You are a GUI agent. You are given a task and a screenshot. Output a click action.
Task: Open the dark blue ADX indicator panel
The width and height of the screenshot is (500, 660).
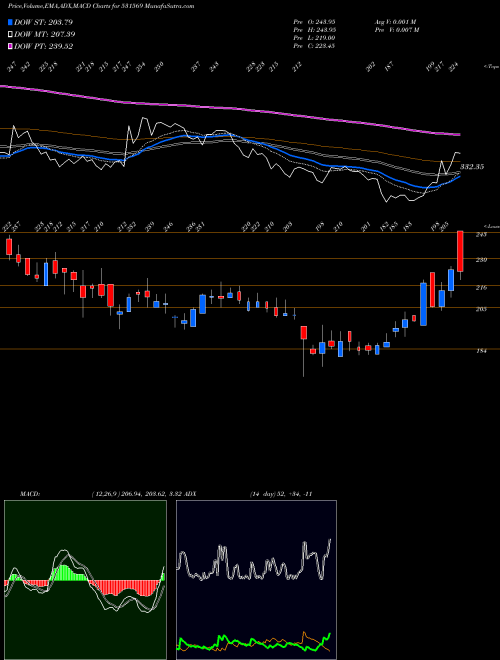(x=256, y=580)
